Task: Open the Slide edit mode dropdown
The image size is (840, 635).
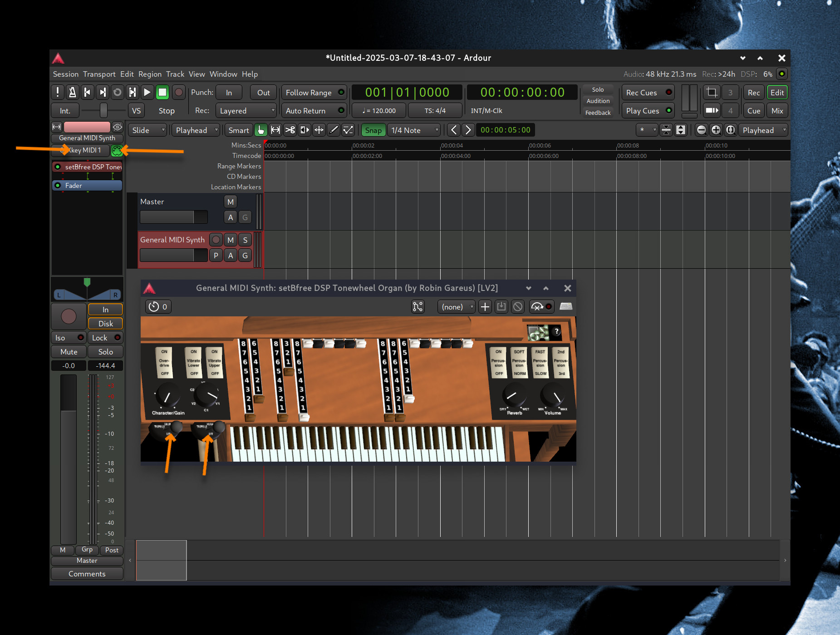Action: tap(147, 130)
